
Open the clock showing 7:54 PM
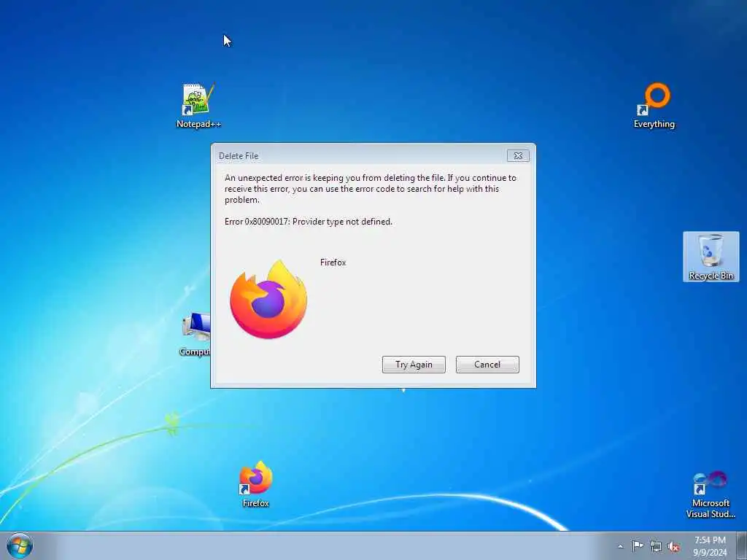(710, 546)
